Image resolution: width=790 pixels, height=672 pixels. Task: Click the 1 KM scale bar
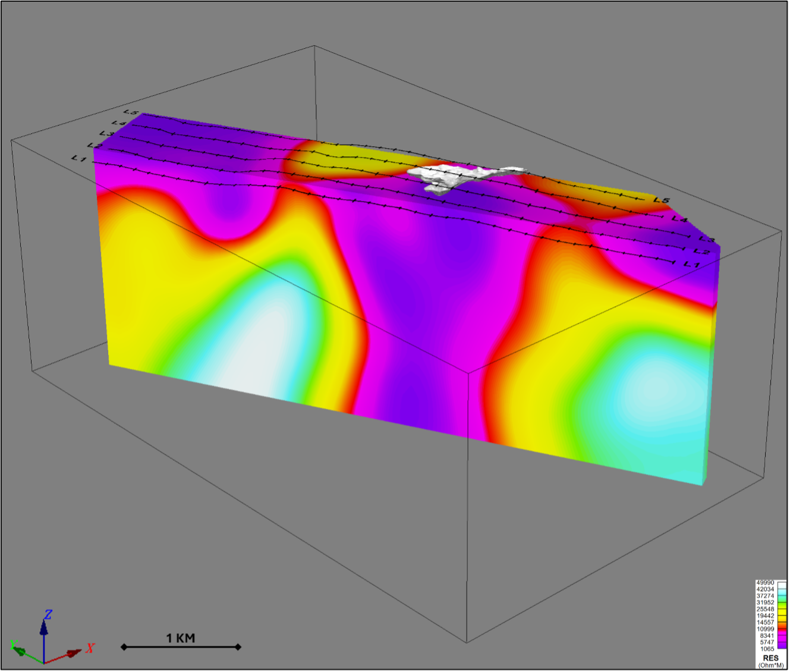[x=181, y=646]
